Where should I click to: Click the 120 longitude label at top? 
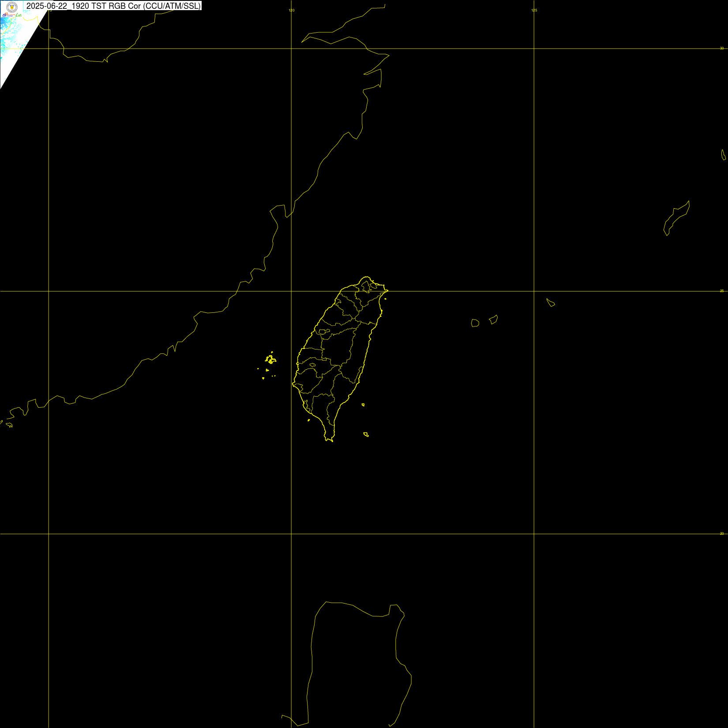point(292,10)
